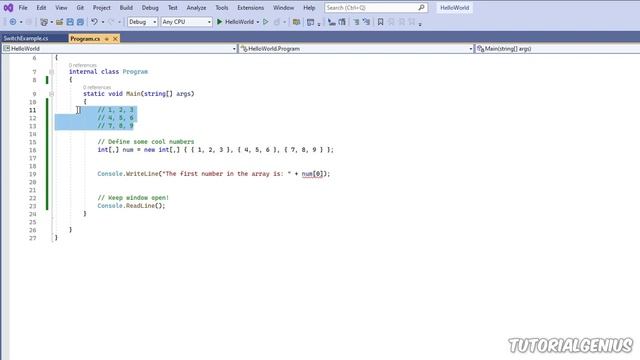640x360 pixels.
Task: Open the Undo history dropdown arrow
Action: pos(102,22)
